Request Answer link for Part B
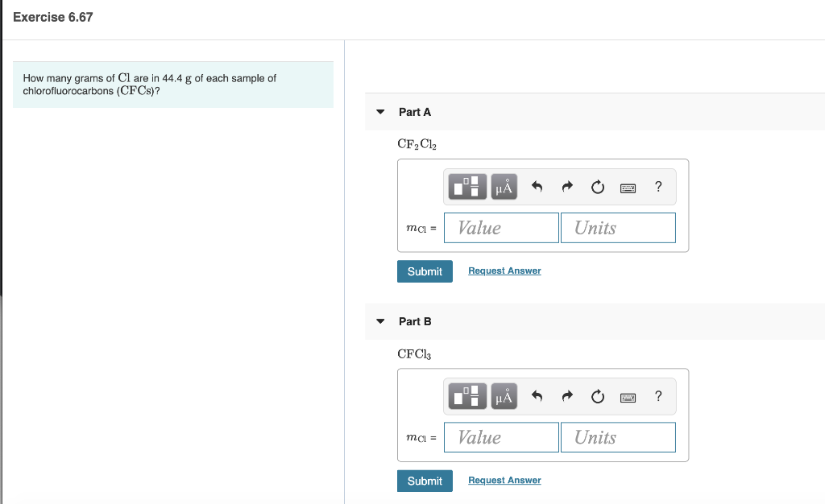Viewport: 825px width, 504px height. pyautogui.click(x=504, y=481)
